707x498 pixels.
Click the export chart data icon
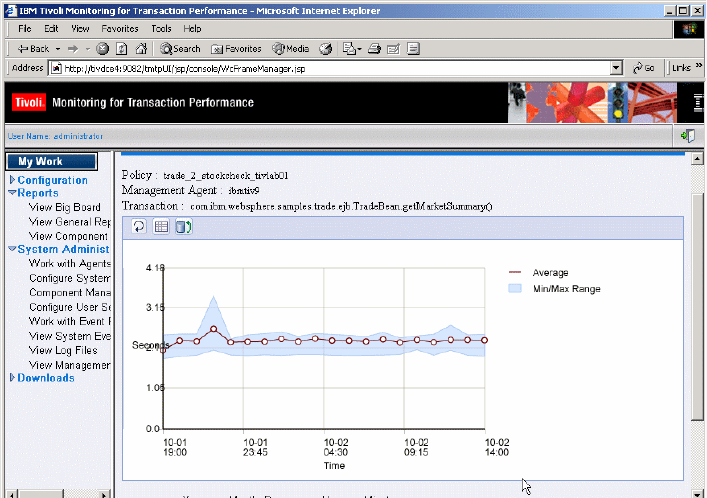coord(184,226)
